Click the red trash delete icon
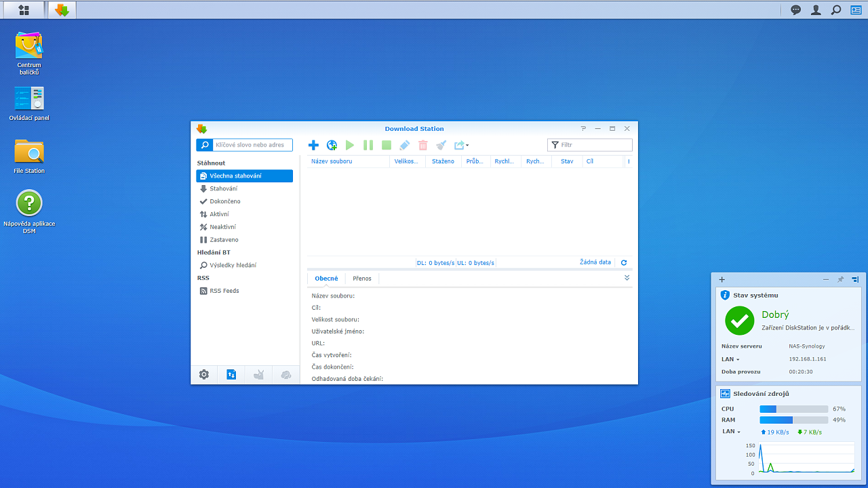This screenshot has height=488, width=868. tap(423, 145)
